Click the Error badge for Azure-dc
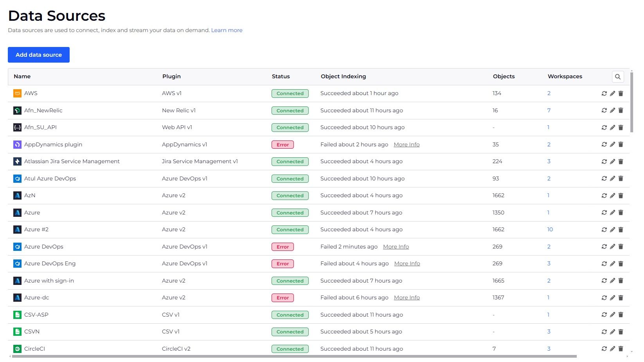This screenshot has width=644, height=362. [x=282, y=298]
